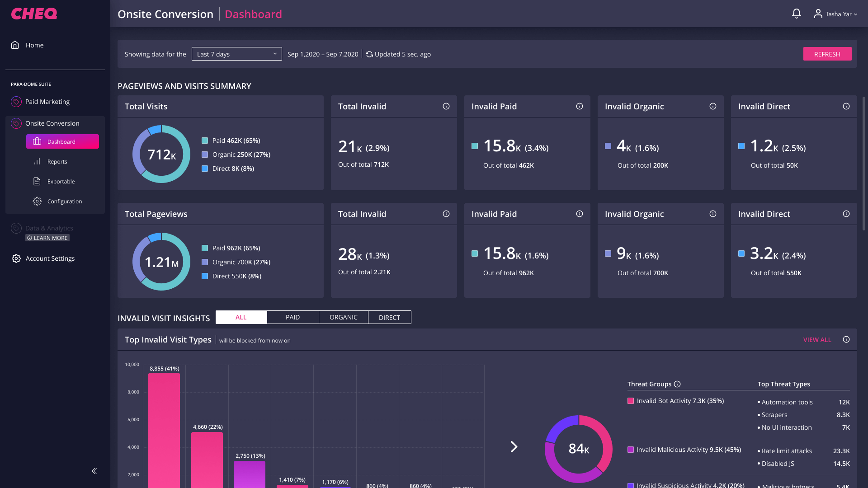Click info icon next to Threat Groups
The width and height of the screenshot is (868, 488).
tap(677, 384)
